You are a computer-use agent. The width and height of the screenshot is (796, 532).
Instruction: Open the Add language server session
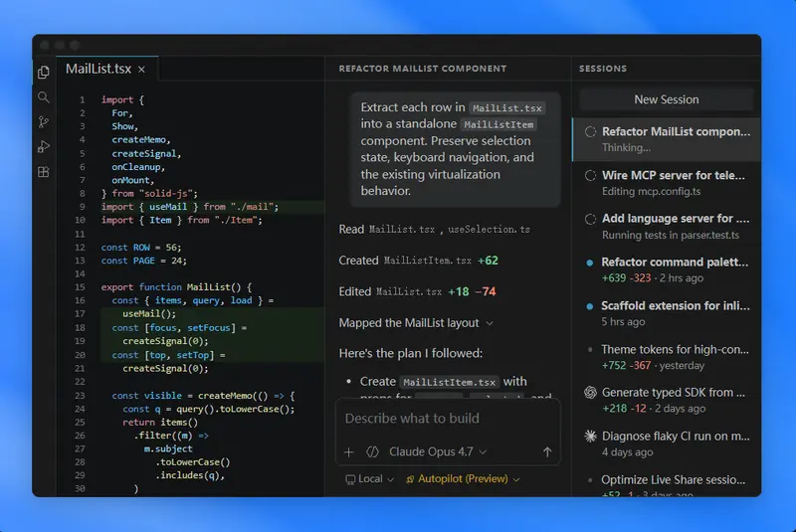666,226
